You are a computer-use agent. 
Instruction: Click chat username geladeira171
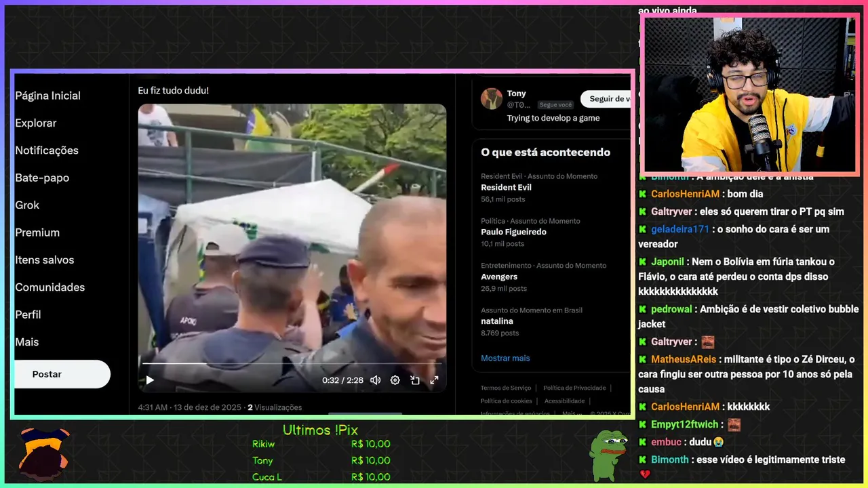680,229
